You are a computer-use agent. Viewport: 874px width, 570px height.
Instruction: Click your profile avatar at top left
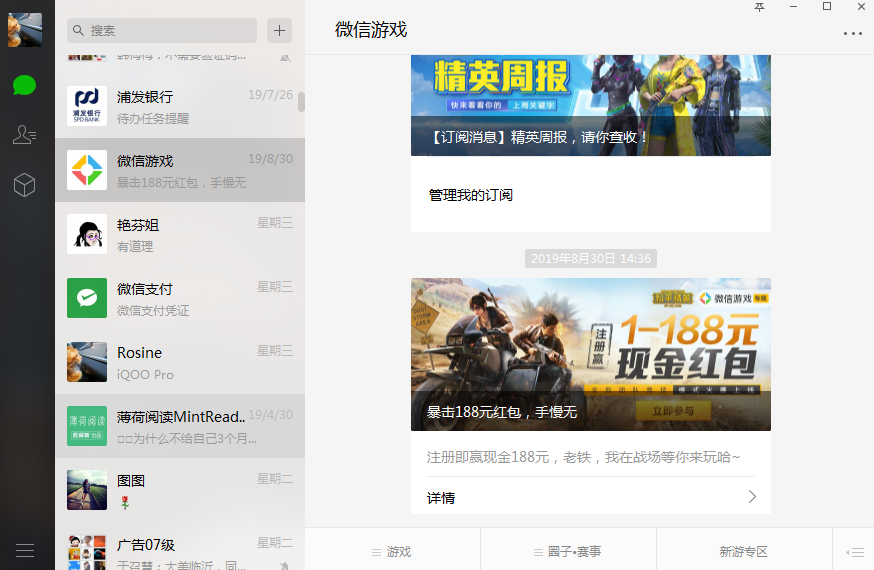pos(25,30)
